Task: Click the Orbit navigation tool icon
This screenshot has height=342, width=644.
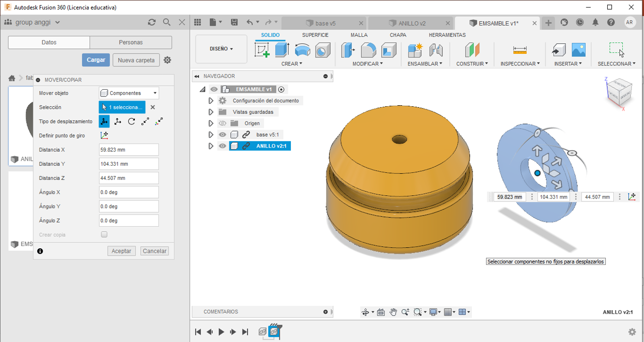Action: 366,312
